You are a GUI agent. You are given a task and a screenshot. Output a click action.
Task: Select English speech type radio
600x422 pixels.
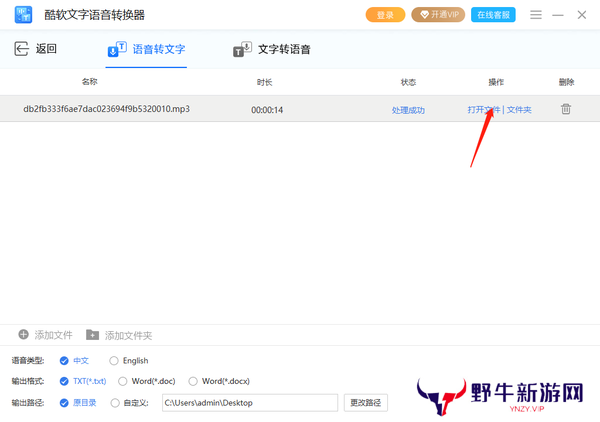(x=114, y=360)
